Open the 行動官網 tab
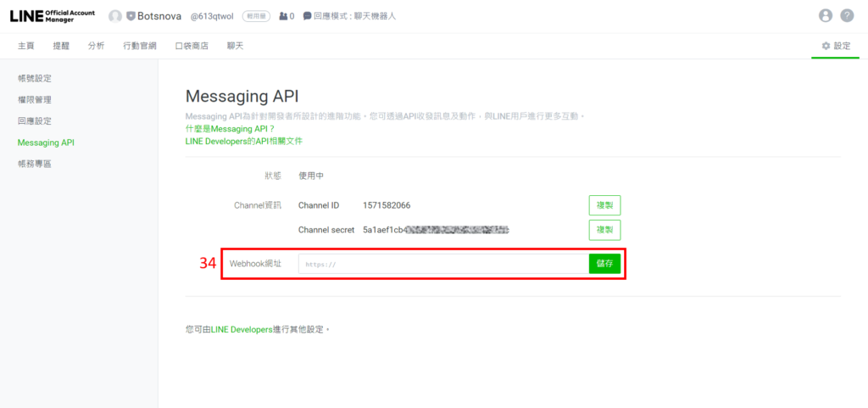Viewport: 868px width, 408px height. [x=139, y=46]
